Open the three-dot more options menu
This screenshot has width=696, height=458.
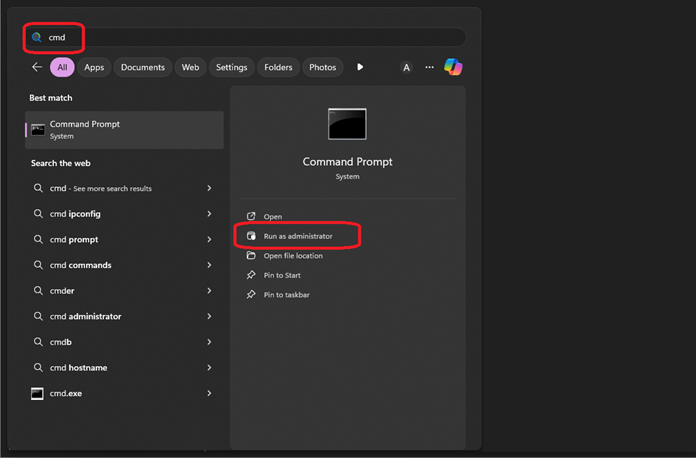tap(429, 67)
